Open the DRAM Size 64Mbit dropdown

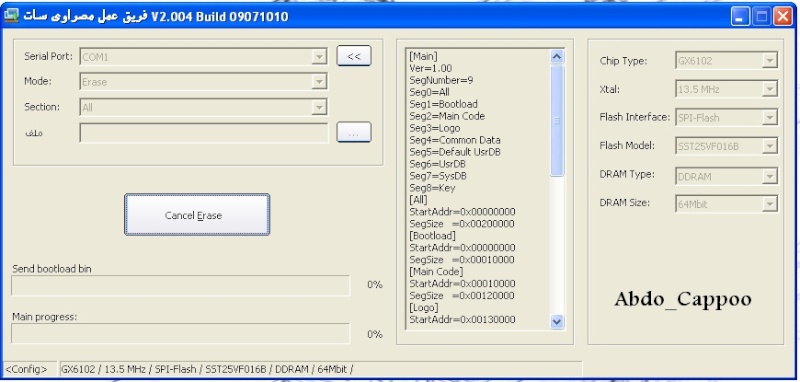727,205
